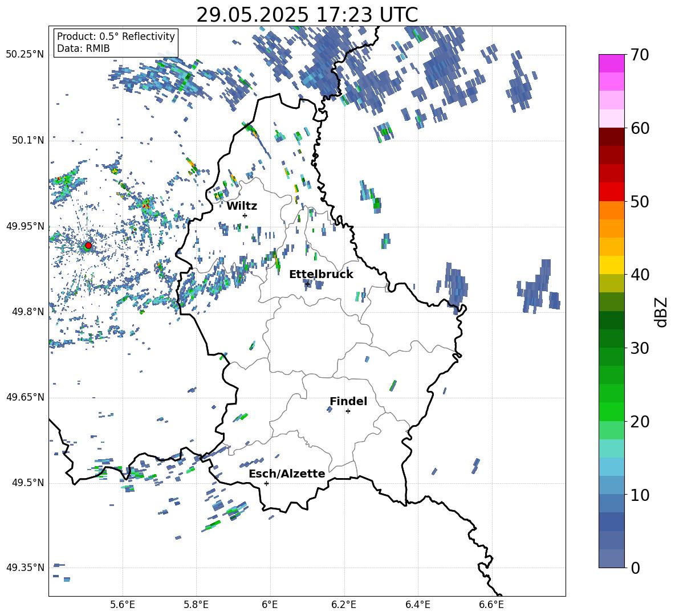Click the bright green colorbar band at 20
The image size is (675, 616).
point(611,412)
